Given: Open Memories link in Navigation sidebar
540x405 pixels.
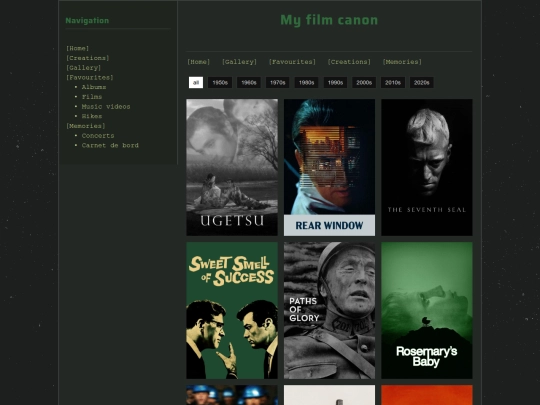Looking at the screenshot, I should tap(85, 126).
